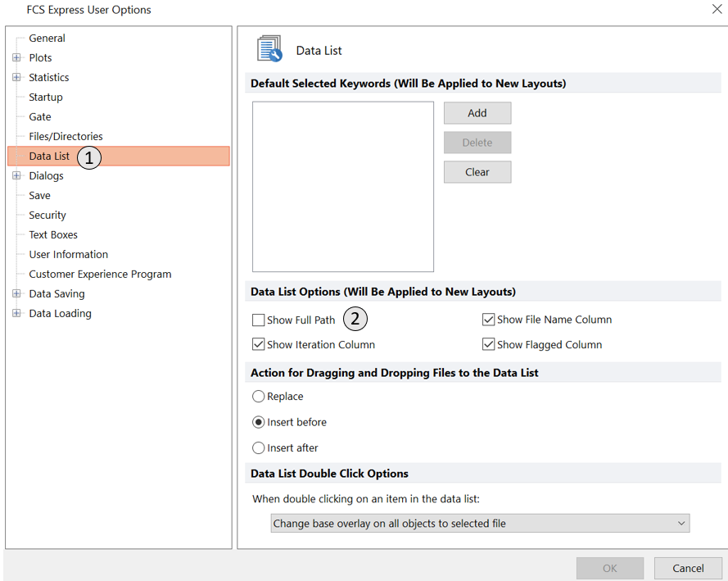Expand the Statistics tree node

(x=16, y=77)
